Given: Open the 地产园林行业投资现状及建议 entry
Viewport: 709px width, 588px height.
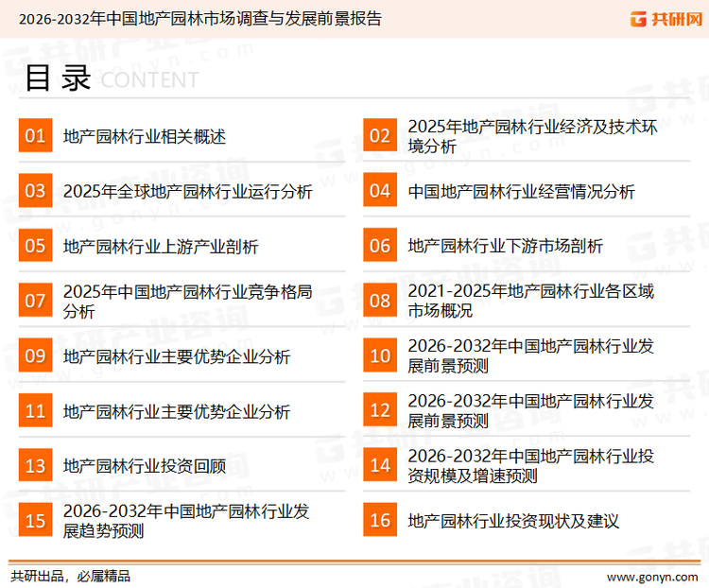Looking at the screenshot, I should pyautogui.click(x=513, y=520).
